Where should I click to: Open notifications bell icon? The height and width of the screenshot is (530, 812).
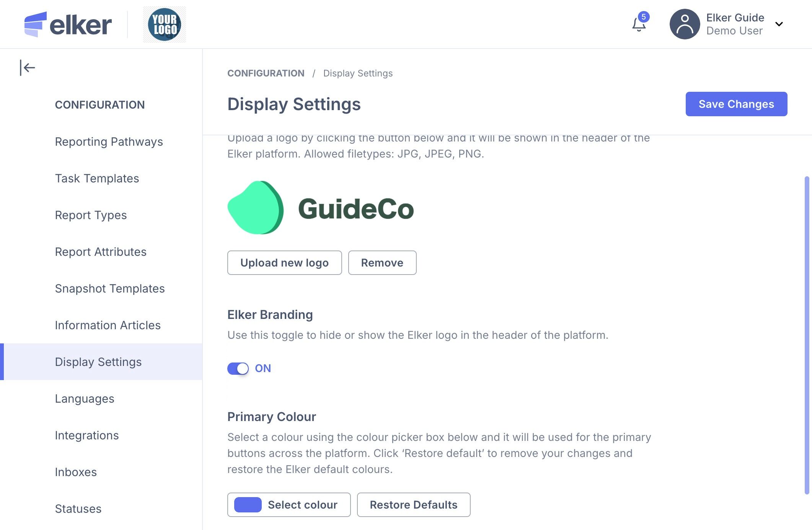[x=639, y=24]
